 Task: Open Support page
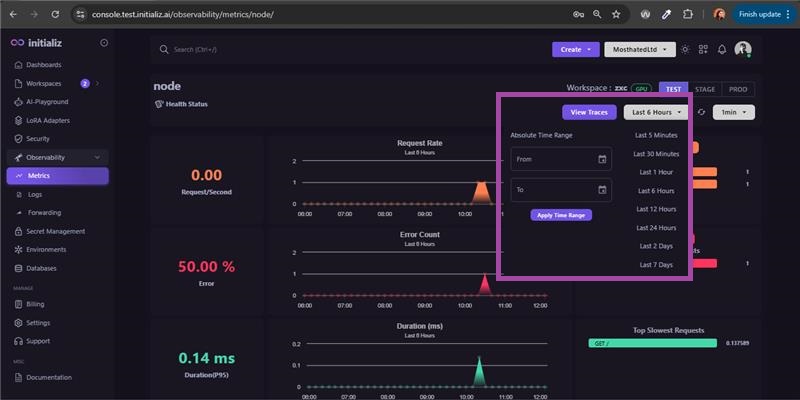(38, 341)
